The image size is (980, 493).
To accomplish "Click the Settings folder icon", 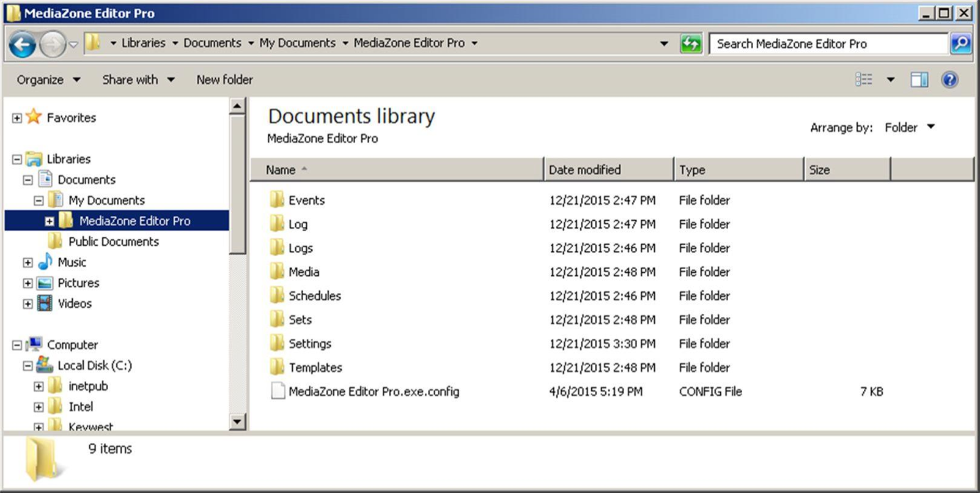I will click(277, 343).
